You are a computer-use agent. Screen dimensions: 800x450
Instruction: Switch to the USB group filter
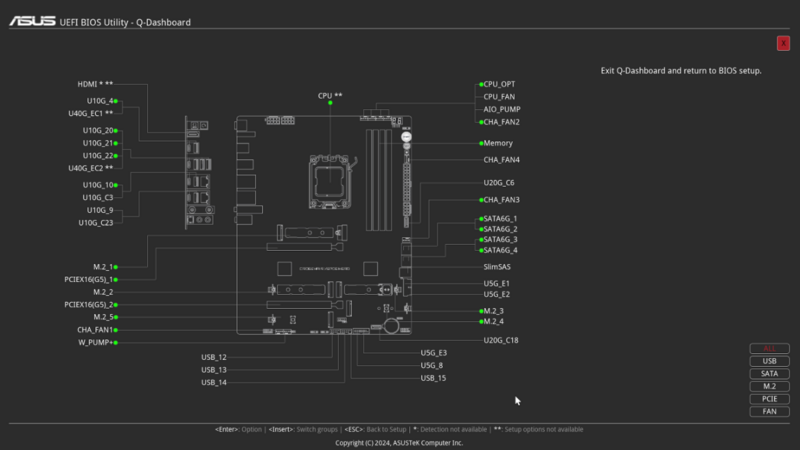click(x=769, y=361)
